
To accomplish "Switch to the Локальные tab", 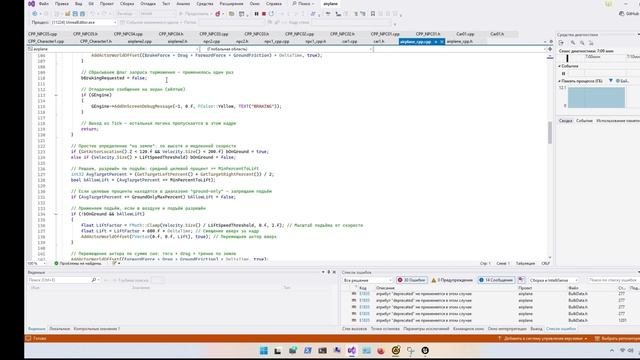I will tap(60, 329).
